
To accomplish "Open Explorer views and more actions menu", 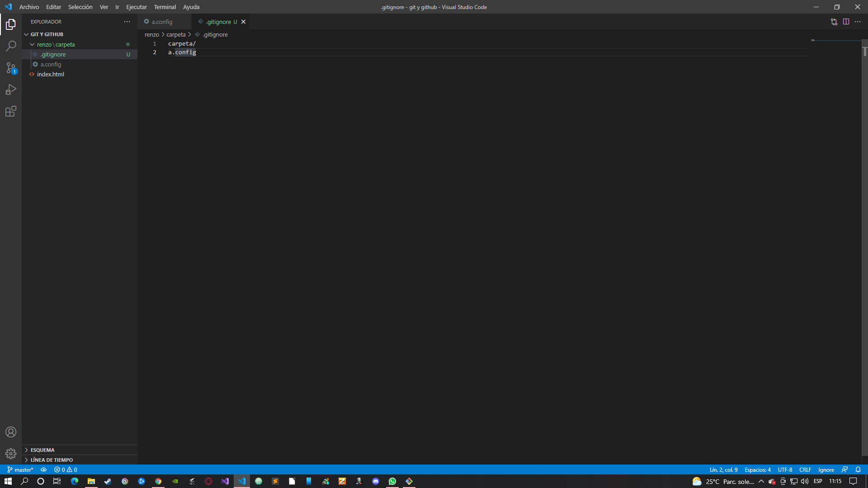I will (x=127, y=22).
